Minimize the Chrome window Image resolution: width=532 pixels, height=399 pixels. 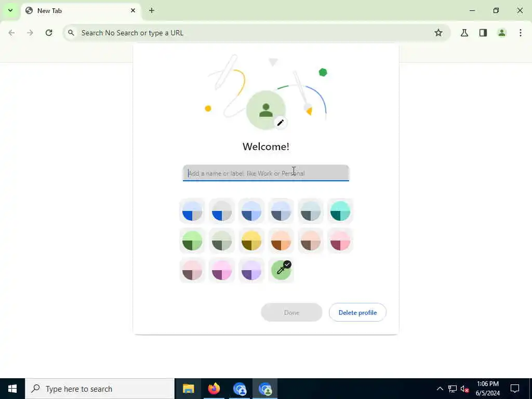point(472,10)
